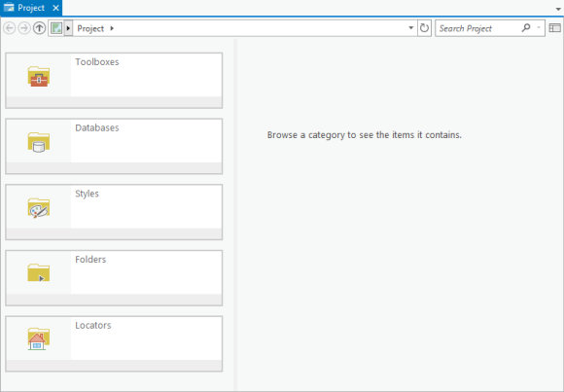Open the search options dropdown arrow

[539, 27]
